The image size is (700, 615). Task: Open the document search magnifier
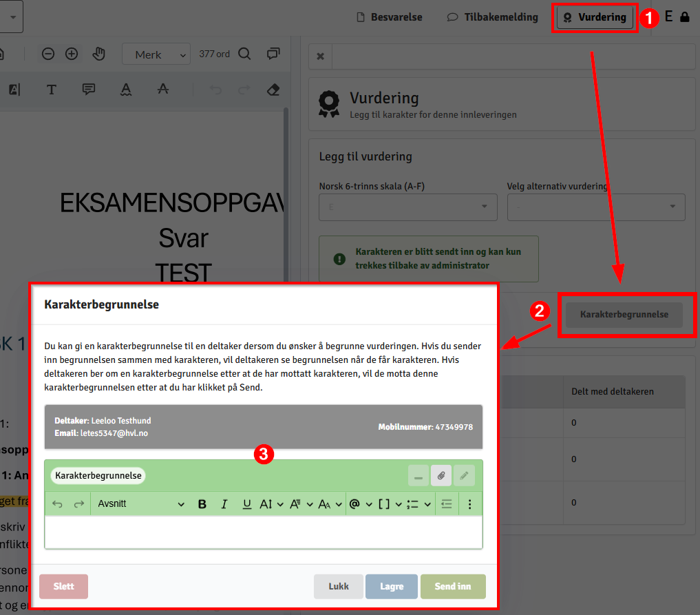(x=244, y=54)
